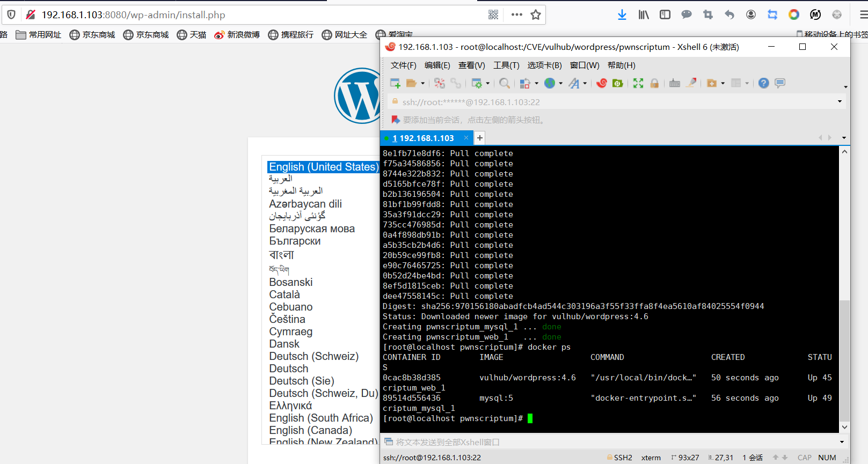
Task: Click the new folder plus icon in Xshell
Action: (x=712, y=83)
